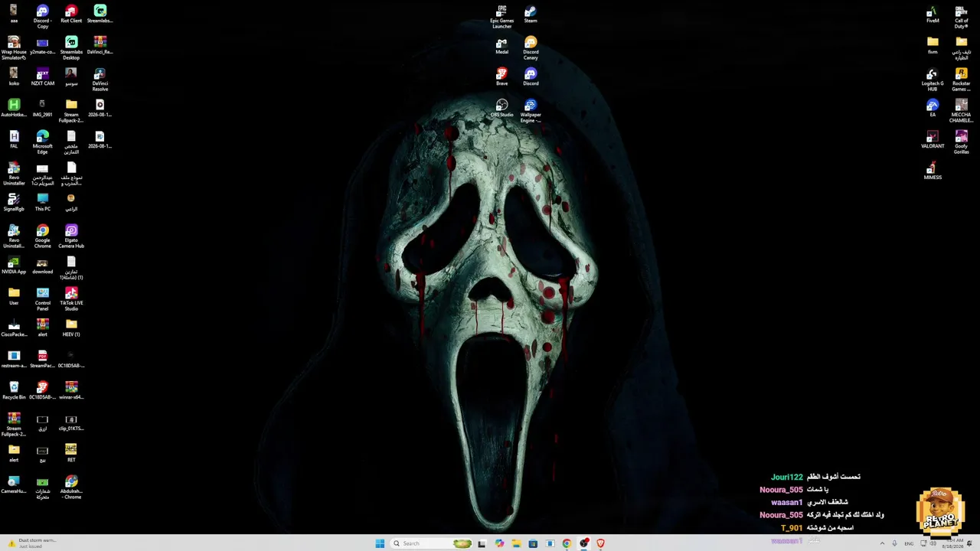Select the CiscoPacket installer icon
This screenshot has height=551, width=980.
tap(14, 328)
